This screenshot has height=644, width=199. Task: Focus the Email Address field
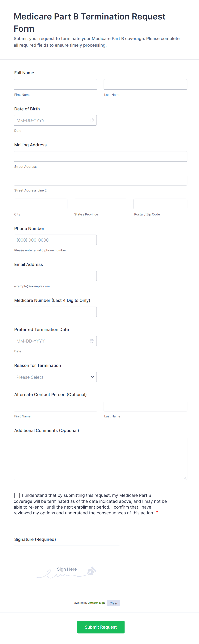coord(55,276)
